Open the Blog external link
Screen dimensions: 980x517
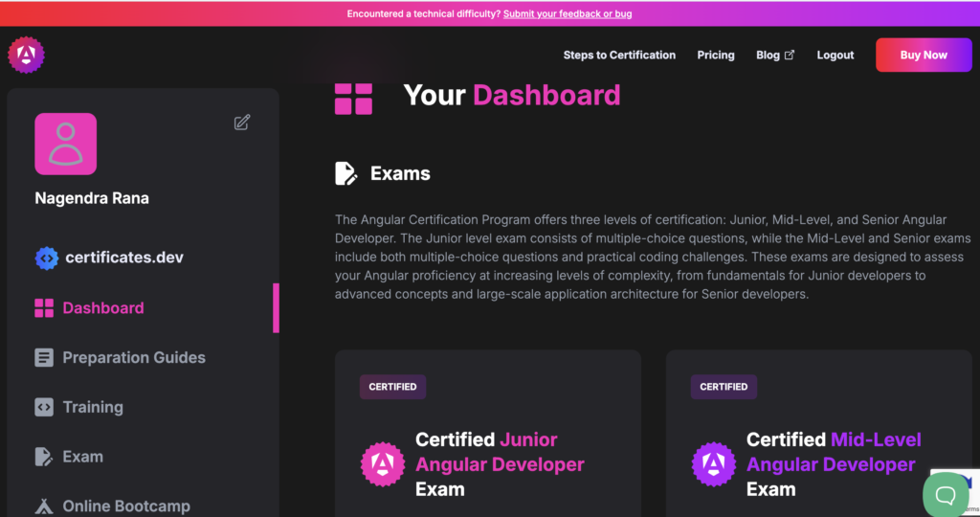point(774,56)
